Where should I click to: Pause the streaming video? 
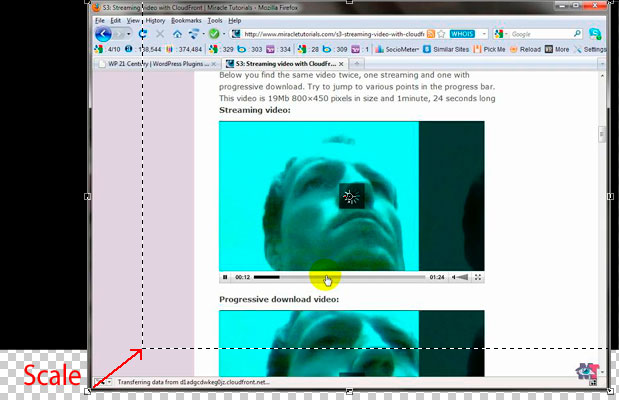[x=225, y=277]
